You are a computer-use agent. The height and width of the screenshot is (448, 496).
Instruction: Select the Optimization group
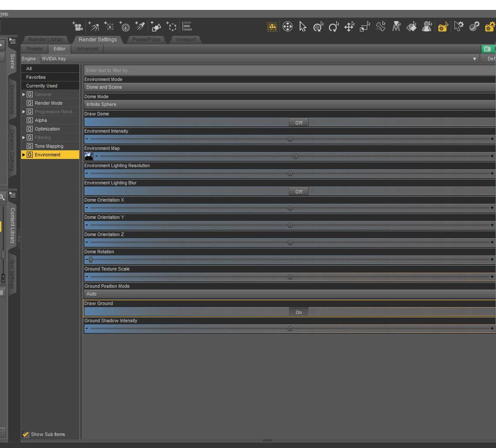(50, 129)
